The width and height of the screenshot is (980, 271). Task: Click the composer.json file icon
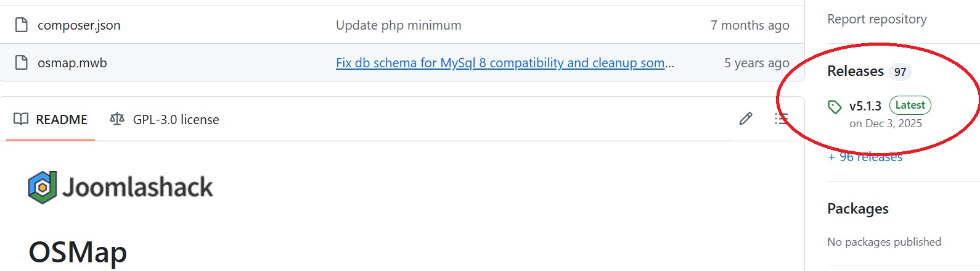tap(22, 25)
